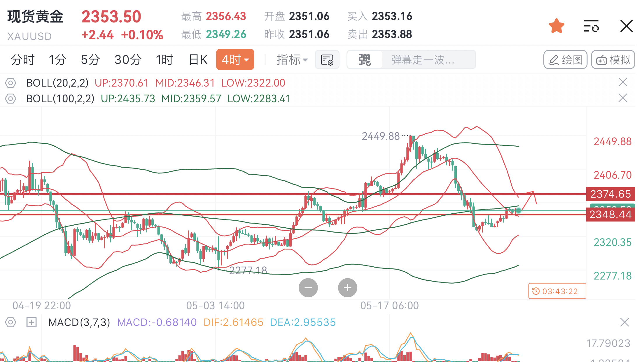
Task: Click the 绘图 drawing button
Action: 565,59
